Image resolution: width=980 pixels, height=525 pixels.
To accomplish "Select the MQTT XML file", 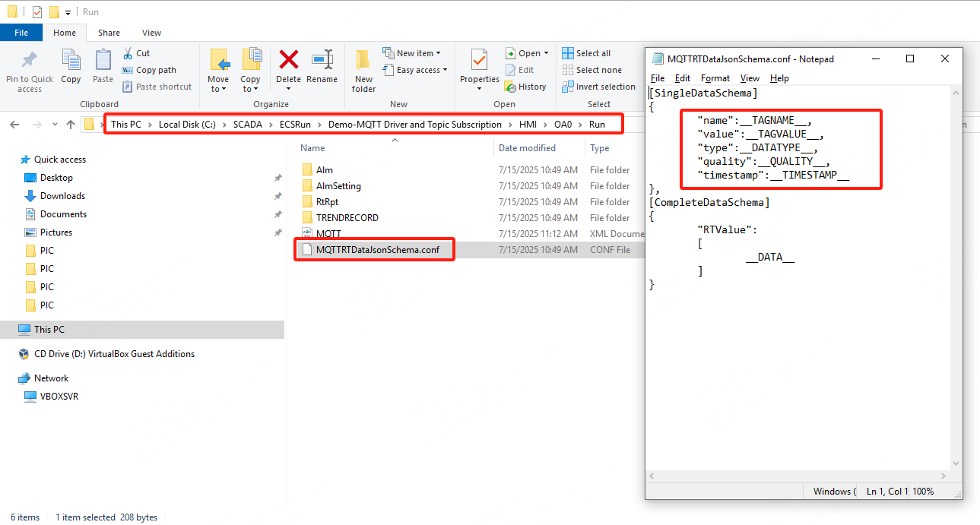I will click(x=328, y=234).
